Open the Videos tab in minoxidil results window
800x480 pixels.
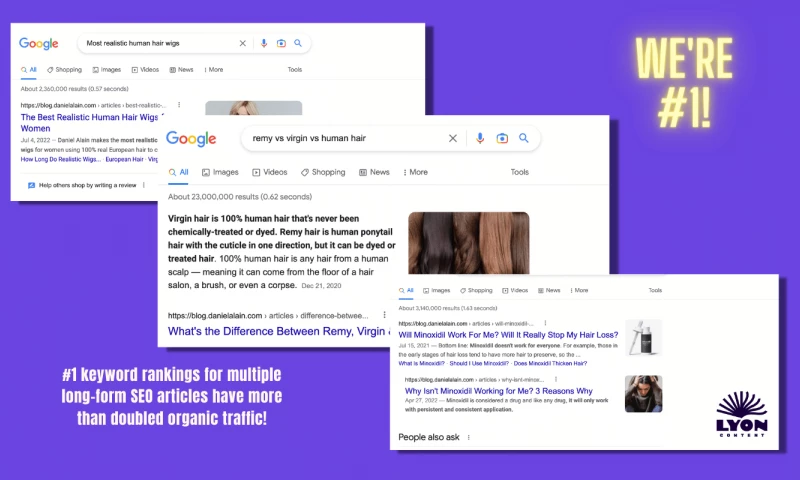515,290
